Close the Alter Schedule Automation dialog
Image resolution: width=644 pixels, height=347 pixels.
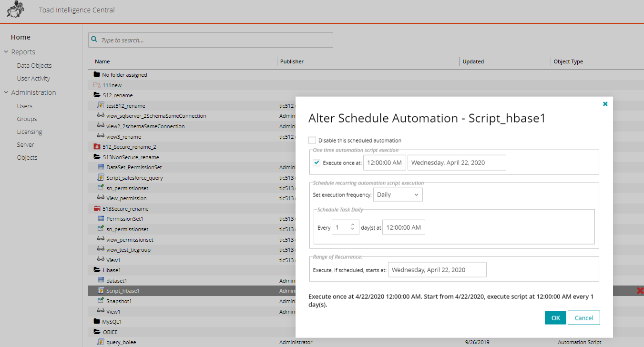[x=605, y=104]
